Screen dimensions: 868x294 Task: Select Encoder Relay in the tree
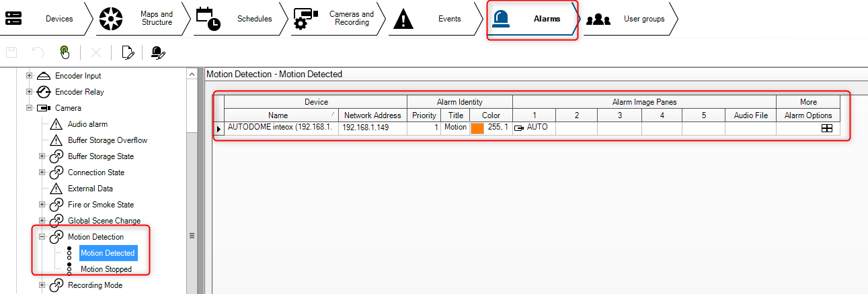click(79, 92)
